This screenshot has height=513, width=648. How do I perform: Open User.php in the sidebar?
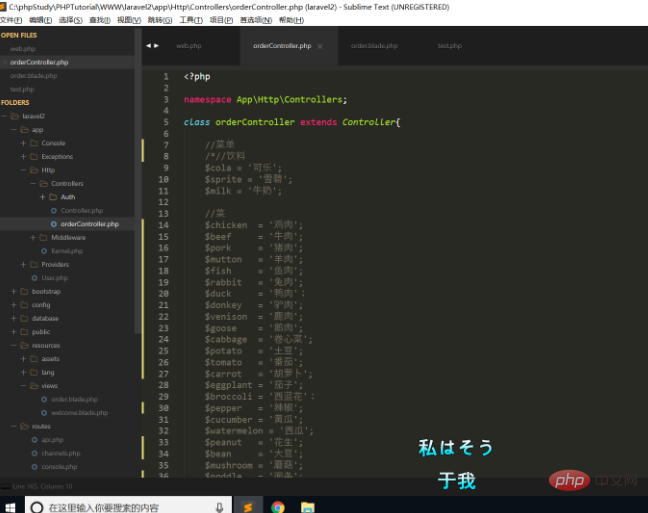click(x=55, y=278)
